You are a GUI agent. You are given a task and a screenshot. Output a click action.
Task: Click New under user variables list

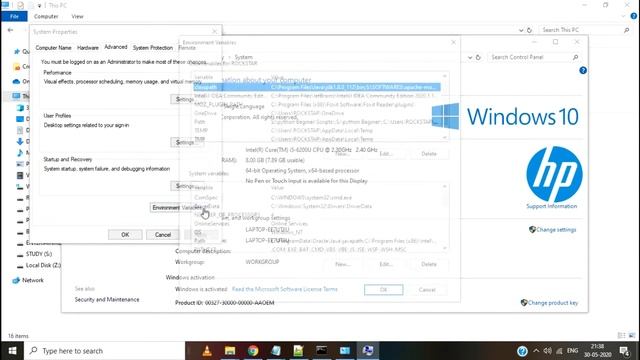pyautogui.click(x=342, y=154)
